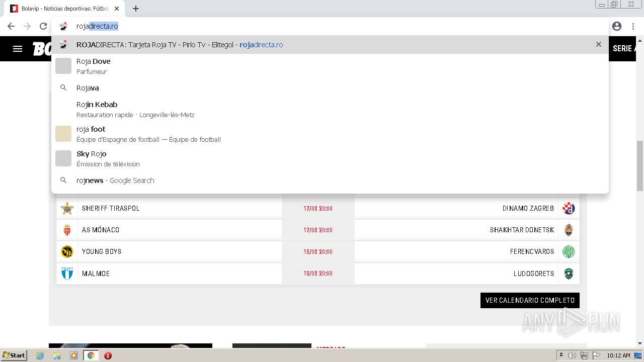The width and height of the screenshot is (644, 362).
Task: Select the Bolavip Noticias deportivas tab
Action: pos(64,9)
